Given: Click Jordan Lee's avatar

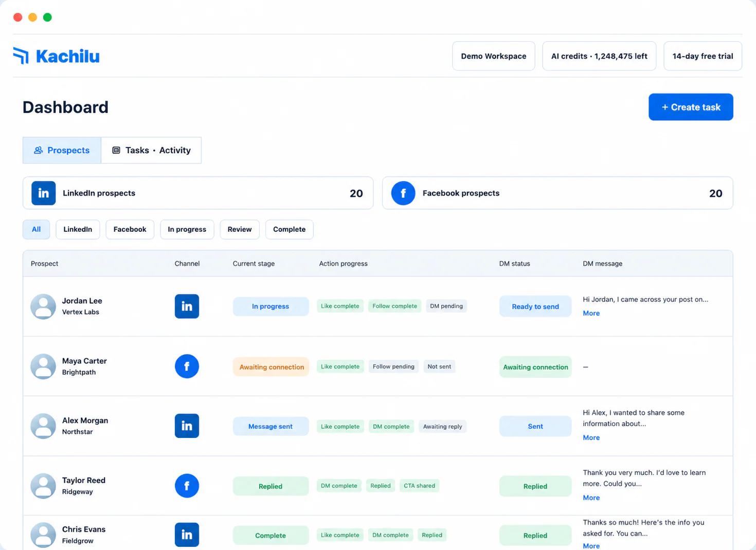Looking at the screenshot, I should click(43, 306).
